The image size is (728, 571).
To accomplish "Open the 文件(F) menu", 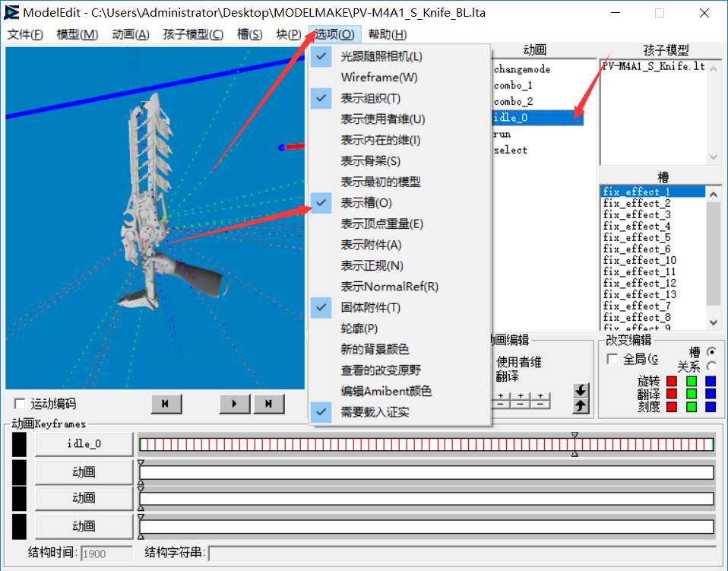I will click(26, 34).
